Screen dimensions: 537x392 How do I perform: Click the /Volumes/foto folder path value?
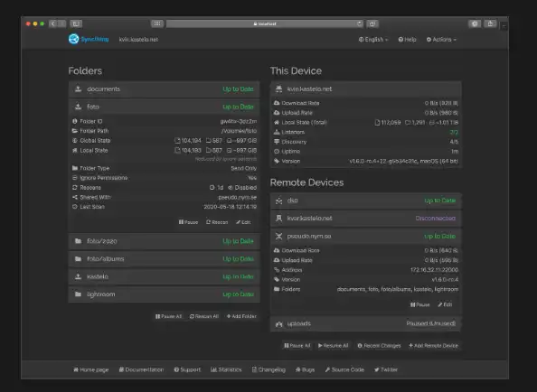click(x=239, y=131)
